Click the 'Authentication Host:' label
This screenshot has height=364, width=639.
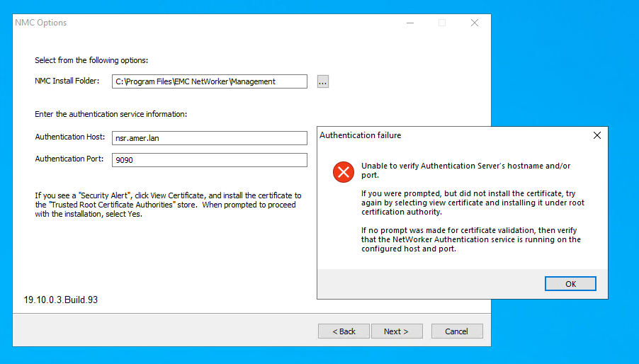(70, 137)
